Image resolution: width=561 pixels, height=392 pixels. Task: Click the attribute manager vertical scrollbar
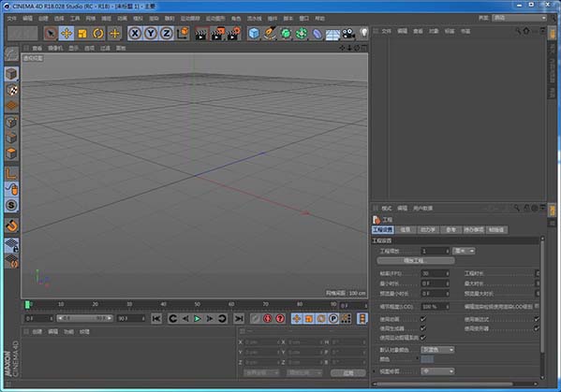[542, 295]
